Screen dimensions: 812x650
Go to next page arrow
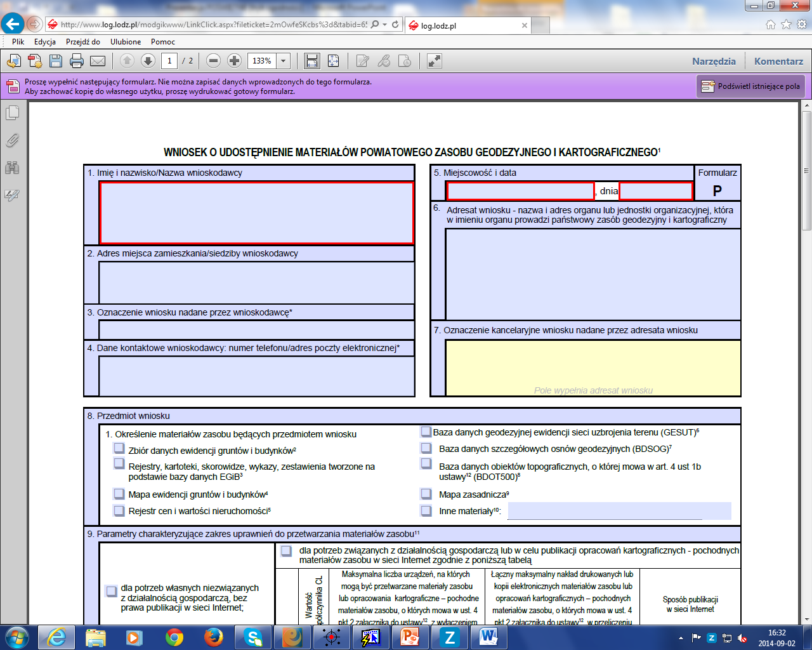point(148,61)
